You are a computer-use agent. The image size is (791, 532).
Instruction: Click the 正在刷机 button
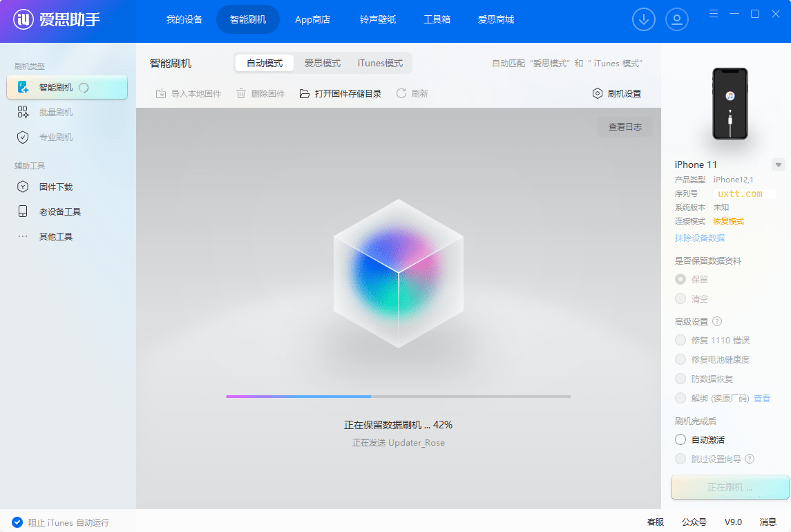(730, 487)
